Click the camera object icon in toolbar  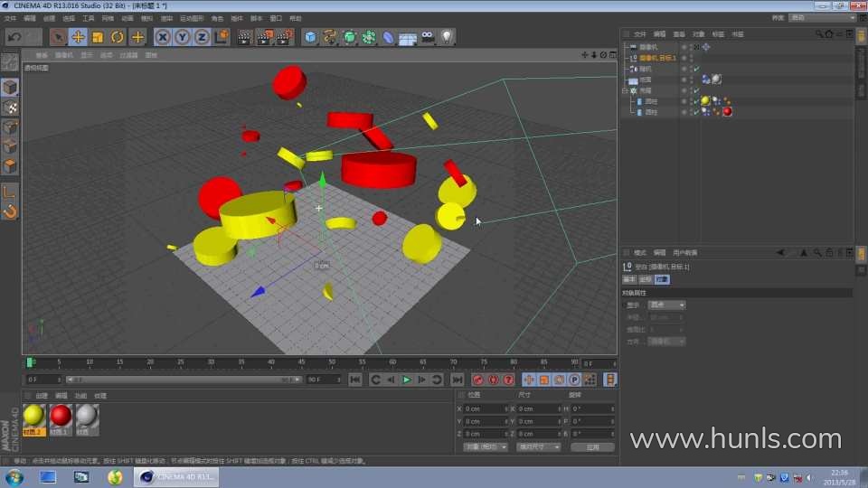(427, 37)
